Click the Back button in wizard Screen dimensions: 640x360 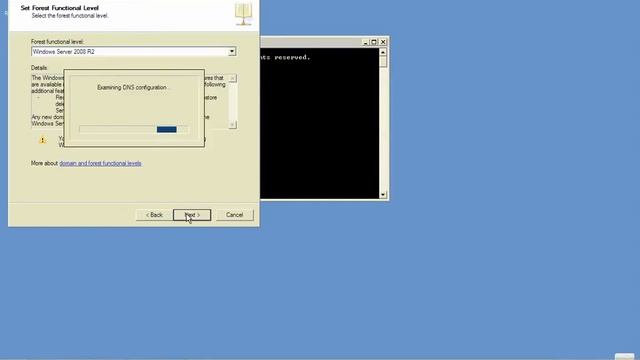[154, 215]
